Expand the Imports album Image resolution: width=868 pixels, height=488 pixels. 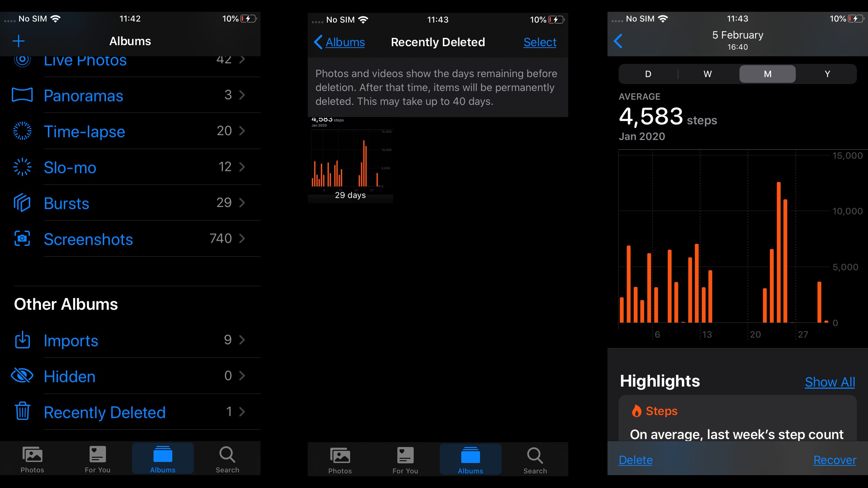130,340
